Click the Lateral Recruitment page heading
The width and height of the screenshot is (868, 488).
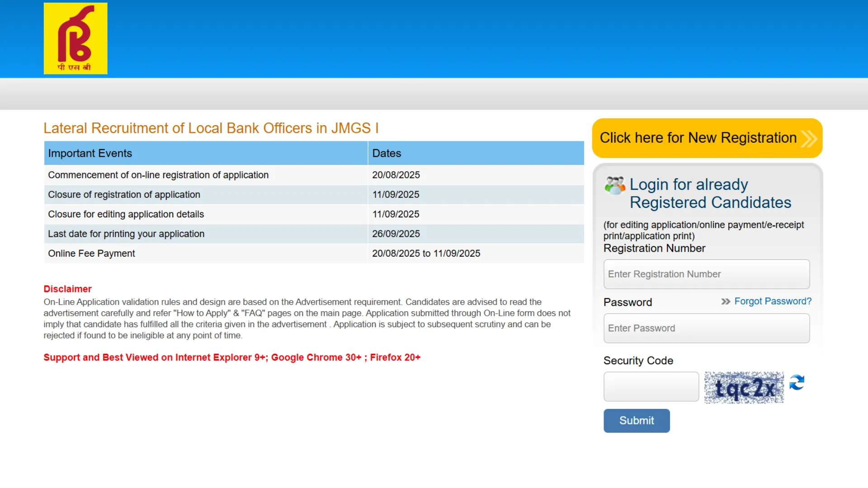point(211,128)
